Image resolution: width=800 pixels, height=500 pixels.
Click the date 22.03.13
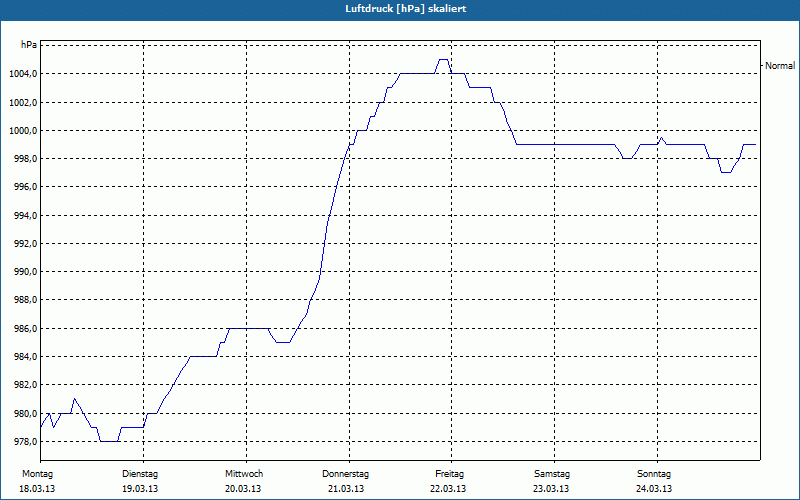(x=448, y=489)
